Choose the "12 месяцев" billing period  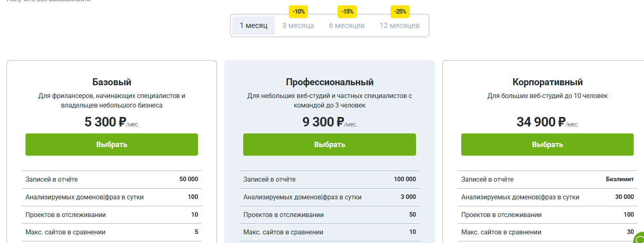(x=399, y=26)
